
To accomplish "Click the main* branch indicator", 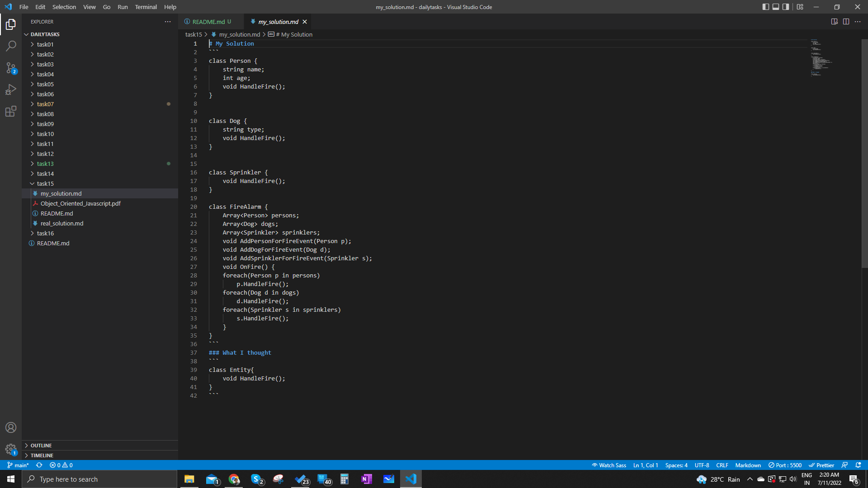I will pos(18,465).
